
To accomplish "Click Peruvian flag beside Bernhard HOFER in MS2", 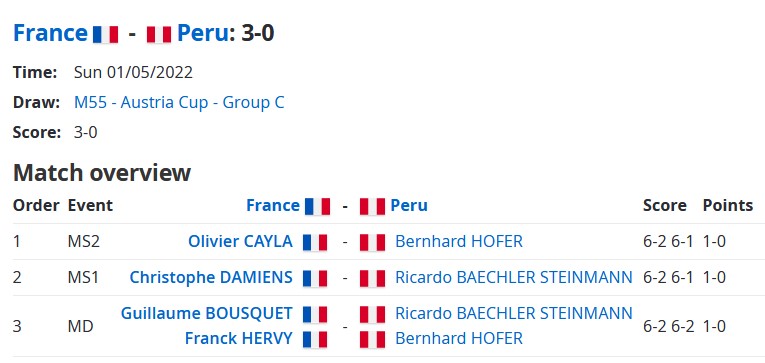I will click(x=372, y=242).
